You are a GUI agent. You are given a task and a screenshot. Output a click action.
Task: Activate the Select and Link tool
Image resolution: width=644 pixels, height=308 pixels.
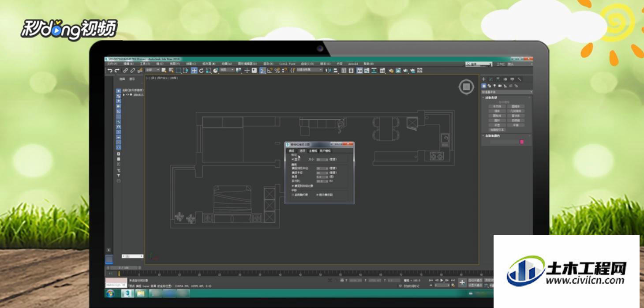tap(125, 70)
